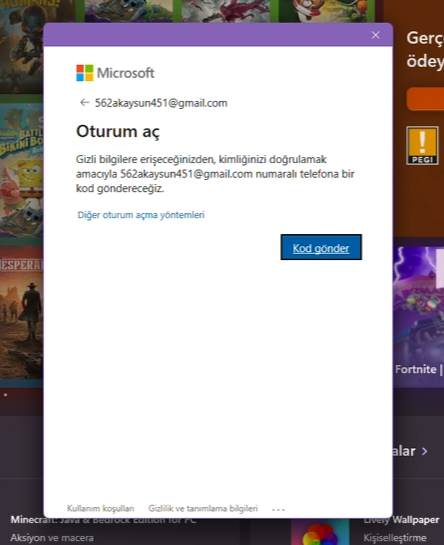Screen dimensions: 444x545
Task: Open the top-left alien game cover
Action: [x=22, y=47]
